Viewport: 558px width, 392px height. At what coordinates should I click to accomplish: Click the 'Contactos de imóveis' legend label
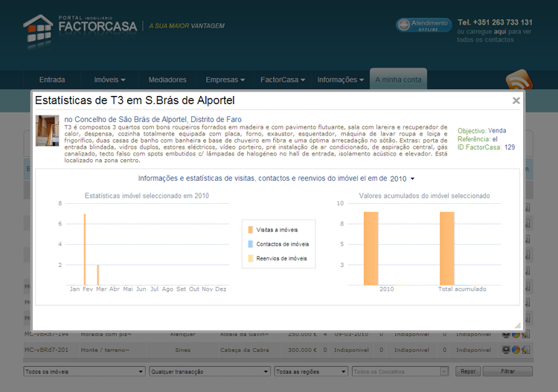tap(283, 244)
